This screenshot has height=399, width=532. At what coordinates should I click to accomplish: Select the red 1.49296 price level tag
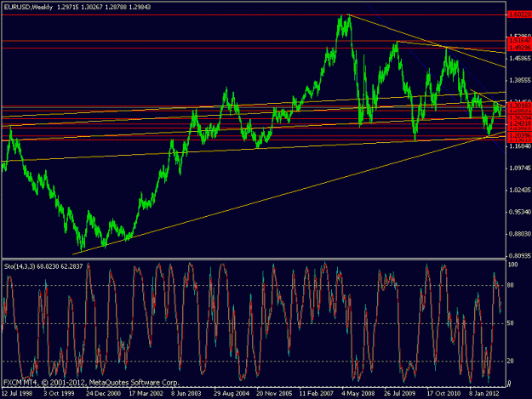tap(519, 48)
